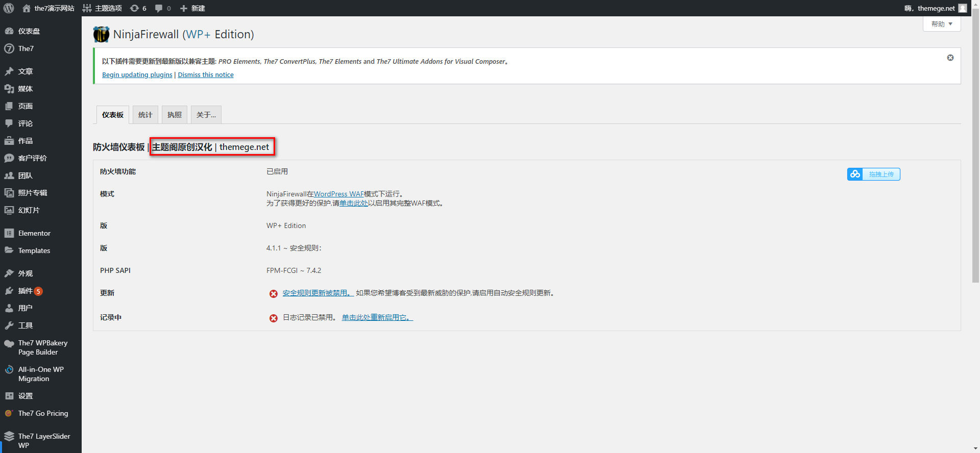The image size is (980, 453).
Task: Open the WordPress WAF link
Action: tap(339, 194)
